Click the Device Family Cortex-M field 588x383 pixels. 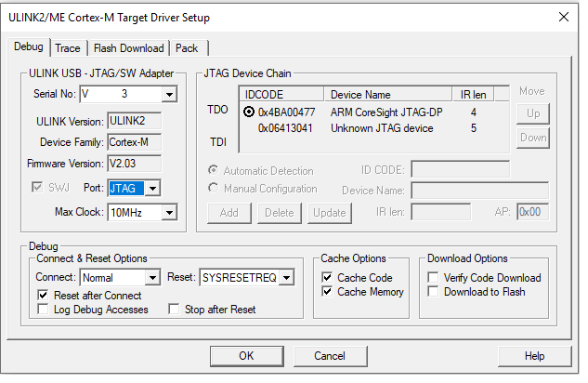pyautogui.click(x=135, y=142)
